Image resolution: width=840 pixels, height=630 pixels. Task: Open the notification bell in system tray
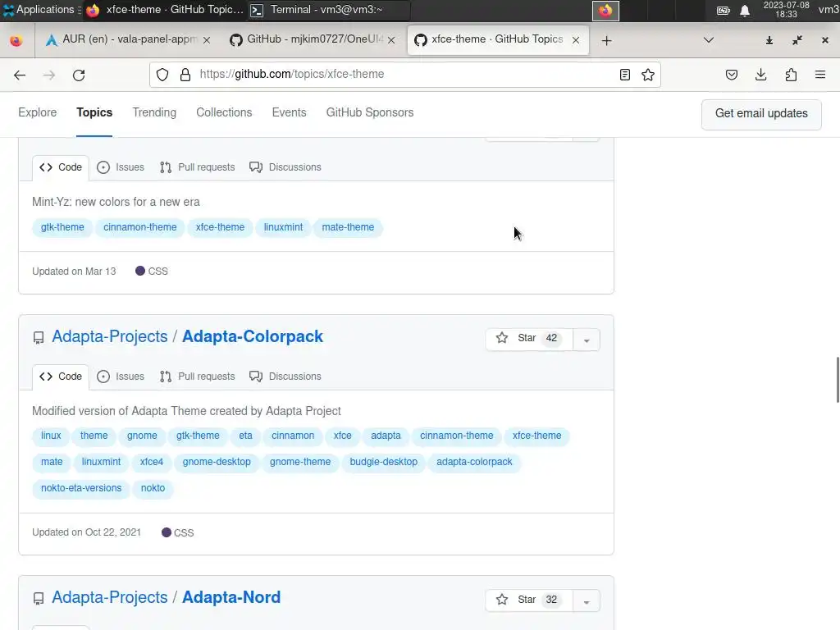pyautogui.click(x=745, y=11)
